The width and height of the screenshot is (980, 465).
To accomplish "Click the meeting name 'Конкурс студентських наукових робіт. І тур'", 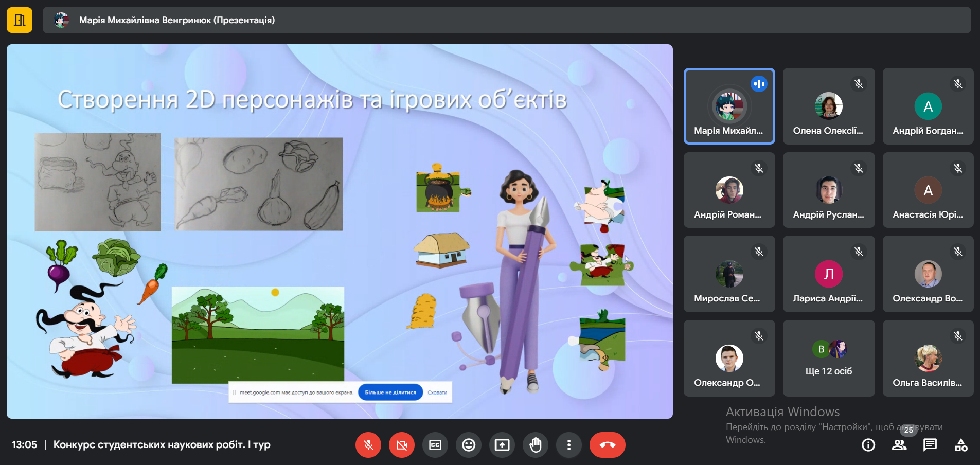I will [x=162, y=444].
